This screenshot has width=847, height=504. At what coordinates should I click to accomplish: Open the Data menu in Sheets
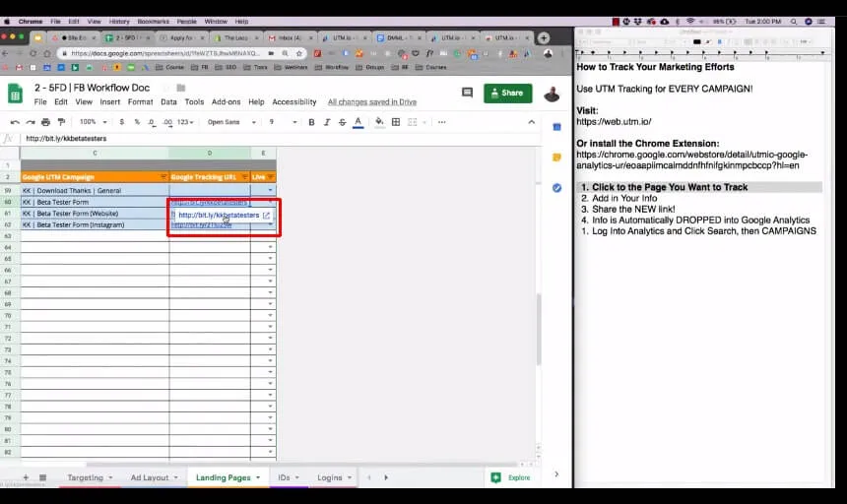[168, 102]
